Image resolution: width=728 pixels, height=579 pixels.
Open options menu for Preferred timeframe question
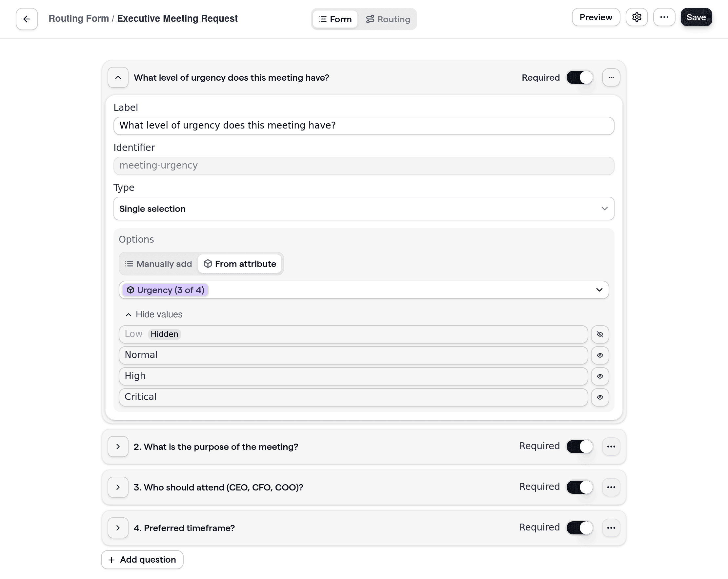(x=611, y=528)
